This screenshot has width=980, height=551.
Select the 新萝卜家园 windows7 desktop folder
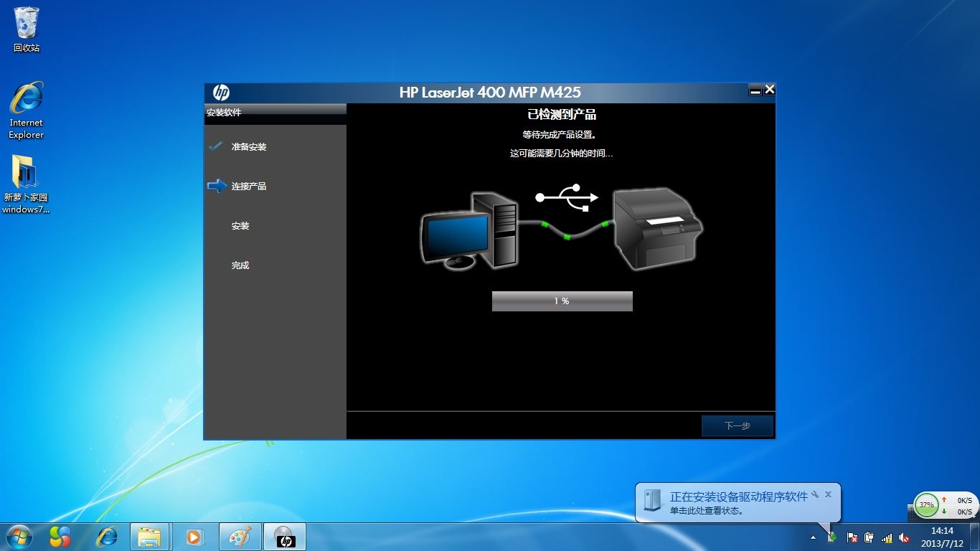pos(26,185)
